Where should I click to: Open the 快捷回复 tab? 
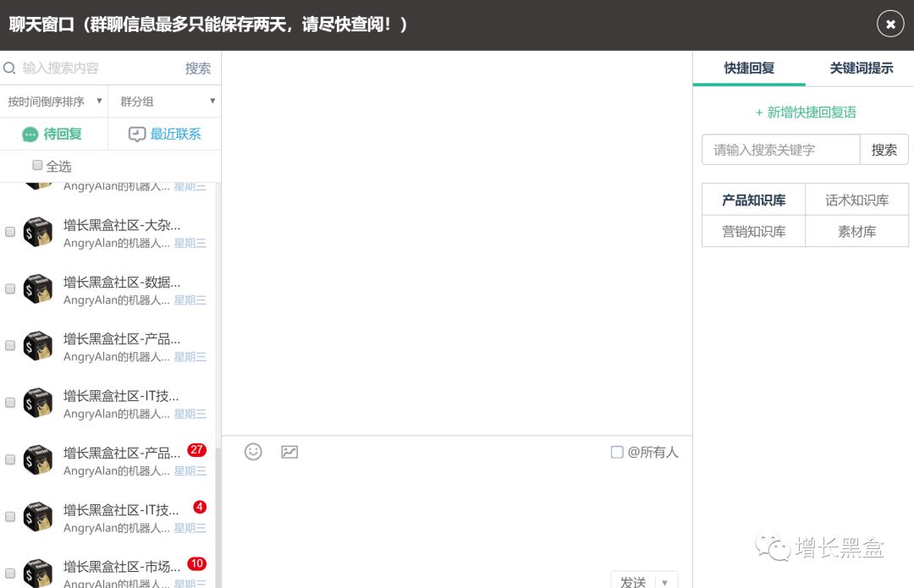pos(749,69)
